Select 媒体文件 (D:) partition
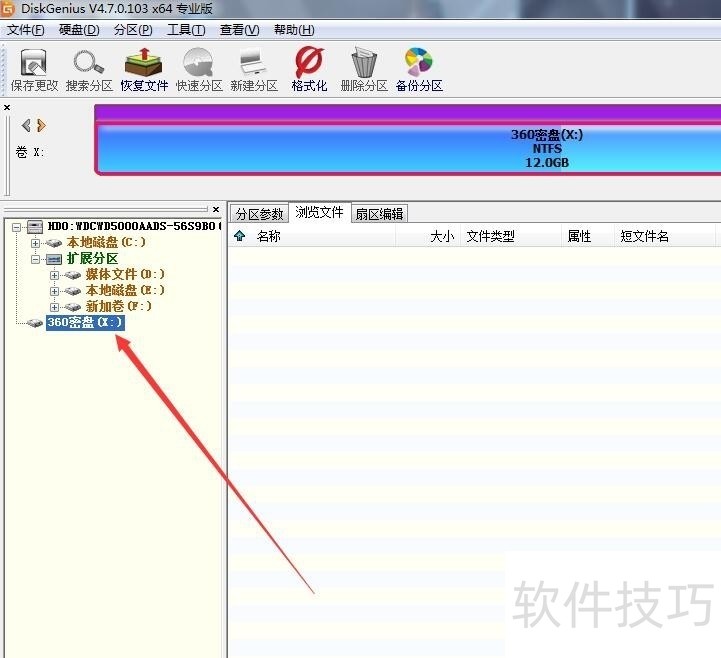Viewport: 721px width, 658px height. (x=125, y=275)
